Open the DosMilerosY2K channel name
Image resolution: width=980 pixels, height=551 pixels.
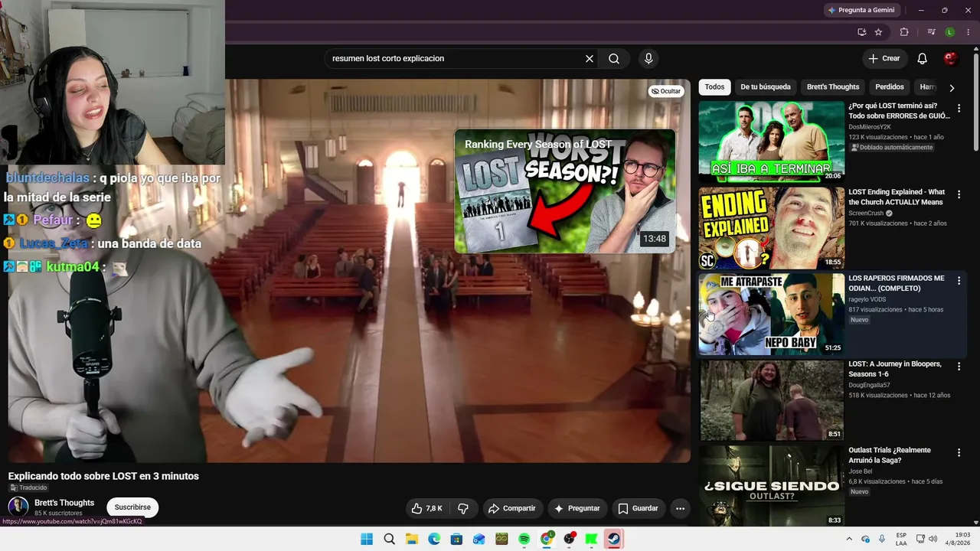870,127
